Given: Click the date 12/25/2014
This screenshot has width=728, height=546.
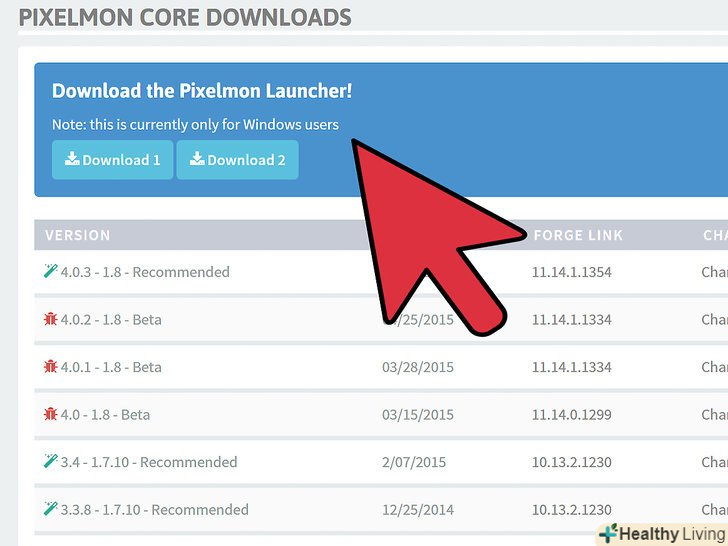Looking at the screenshot, I should point(418,510).
